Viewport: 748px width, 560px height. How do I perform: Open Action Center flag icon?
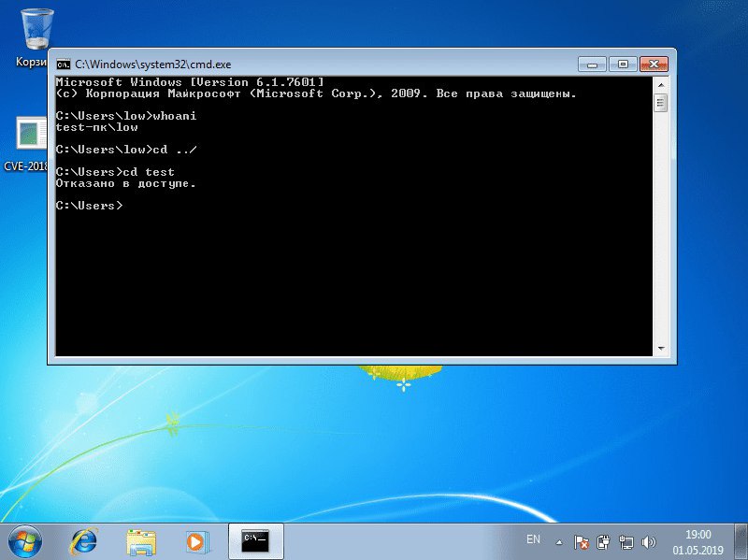pos(581,542)
